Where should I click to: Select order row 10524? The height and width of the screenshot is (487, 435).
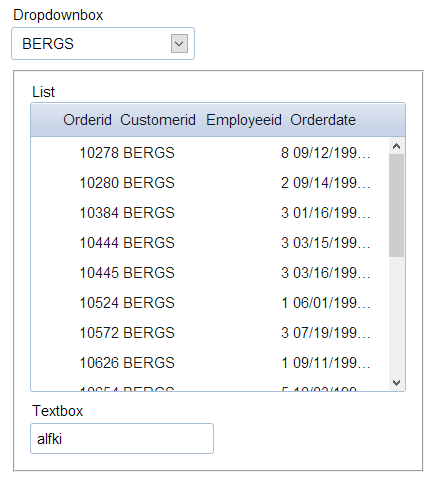(210, 303)
